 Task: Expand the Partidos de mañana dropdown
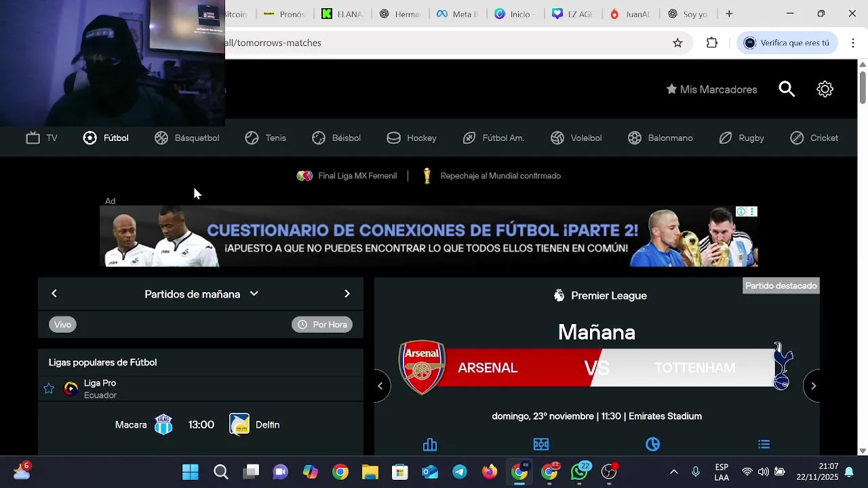[201, 294]
